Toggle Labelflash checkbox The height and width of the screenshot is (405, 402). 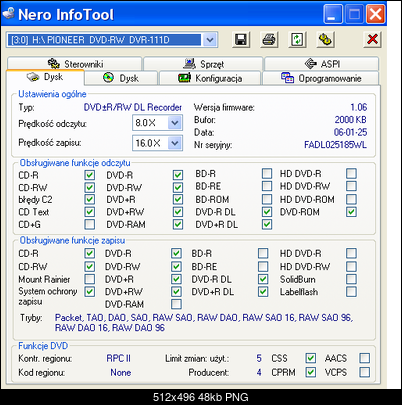click(x=351, y=292)
